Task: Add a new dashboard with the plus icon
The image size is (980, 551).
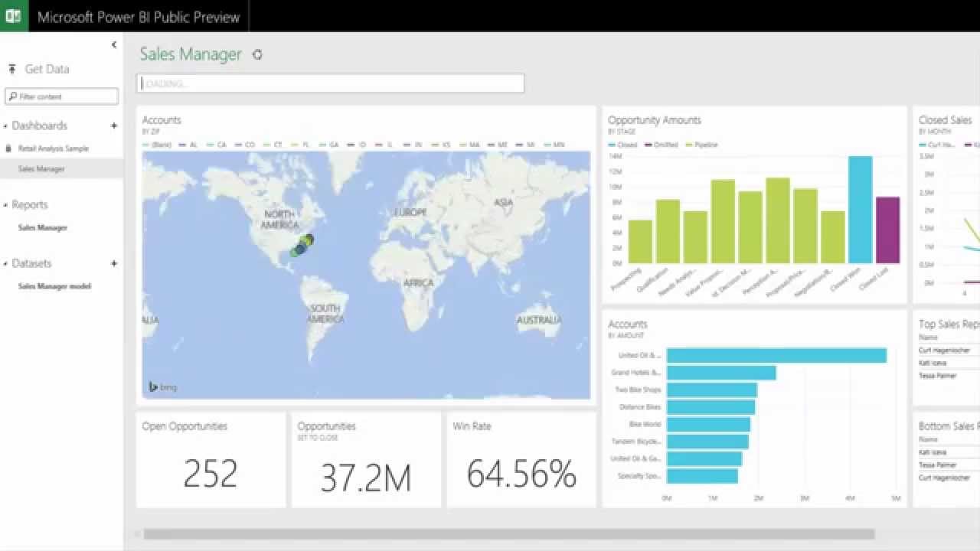Action: 114,126
